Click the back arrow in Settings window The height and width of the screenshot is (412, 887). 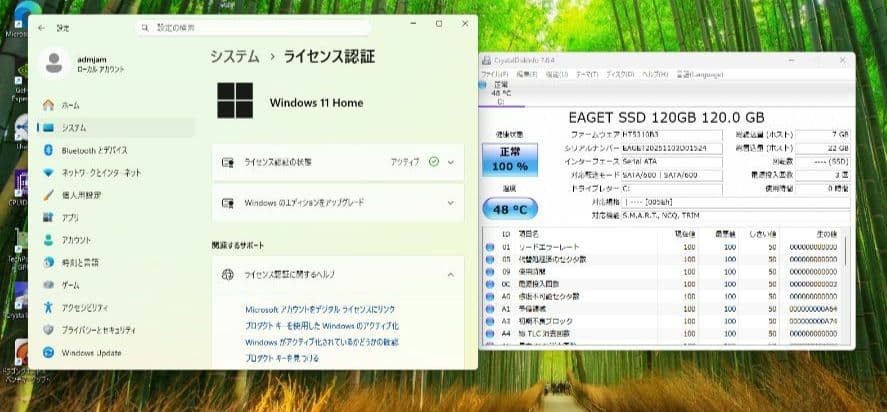41,27
